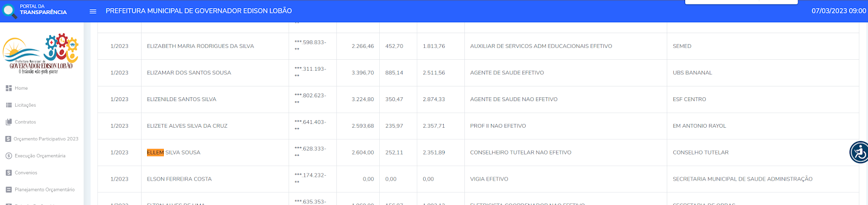Click deduction value 350,47
The image size is (868, 205).
click(394, 100)
